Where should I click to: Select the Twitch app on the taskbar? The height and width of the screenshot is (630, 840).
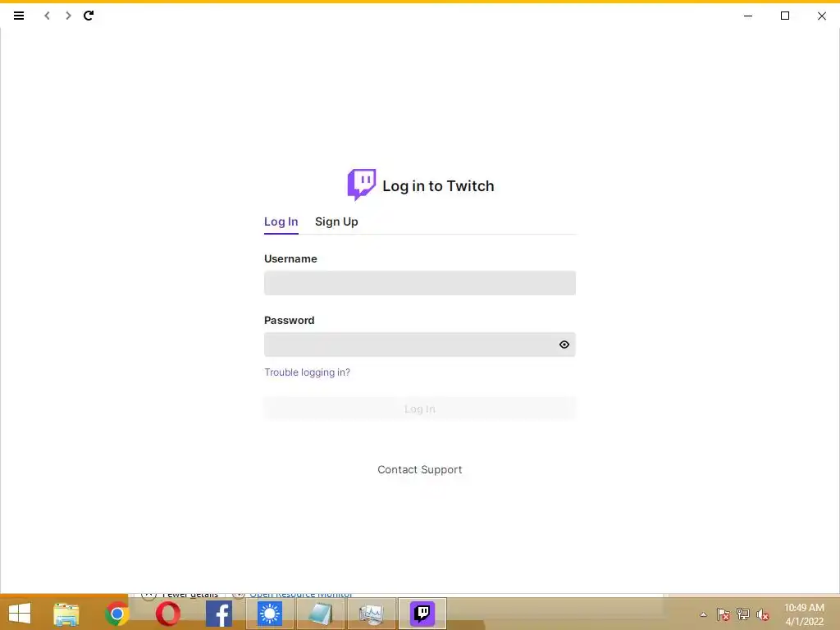tap(422, 614)
